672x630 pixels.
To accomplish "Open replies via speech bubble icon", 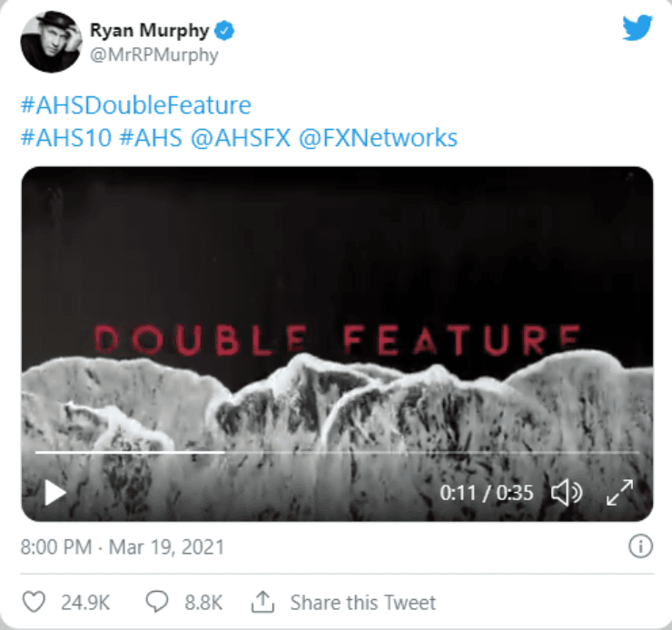I will 157,601.
